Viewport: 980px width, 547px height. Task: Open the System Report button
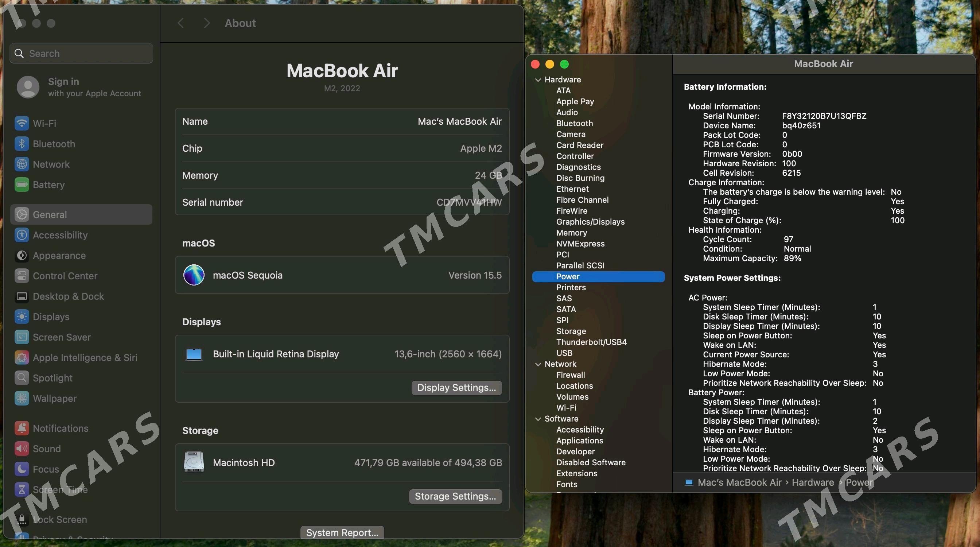tap(342, 532)
